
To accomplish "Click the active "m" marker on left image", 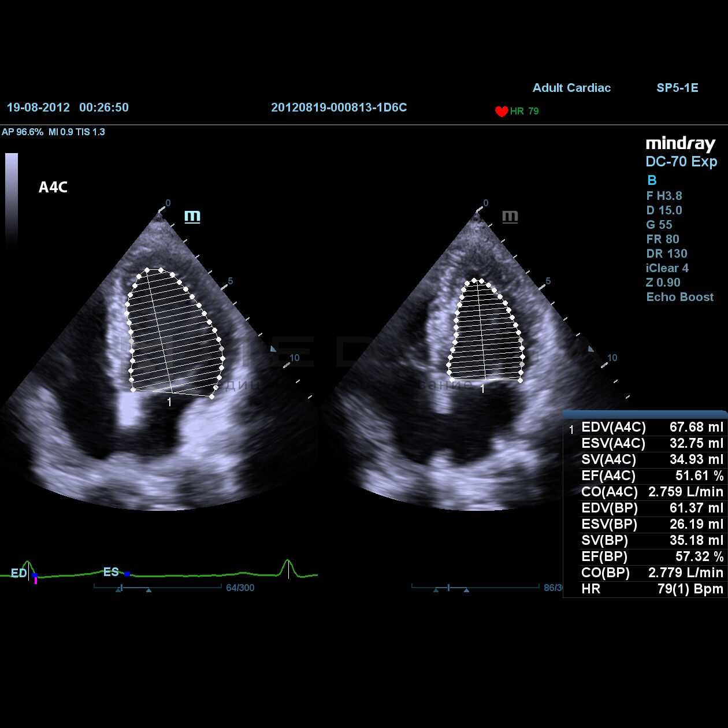I will (192, 216).
